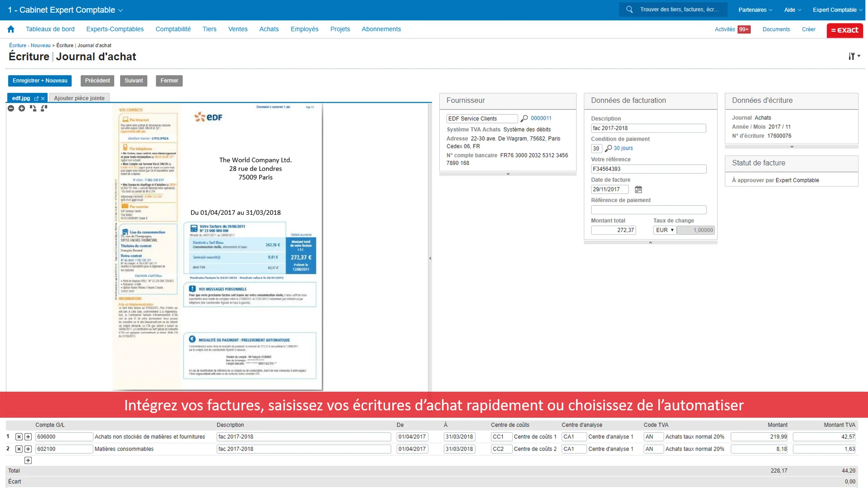
Task: Click the Exact logo button
Action: pos(845,30)
